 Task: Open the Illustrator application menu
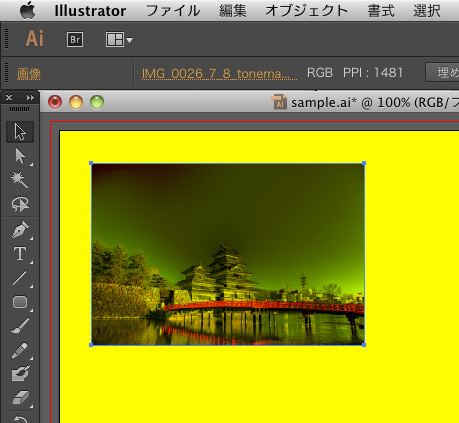pyautogui.click(x=90, y=11)
